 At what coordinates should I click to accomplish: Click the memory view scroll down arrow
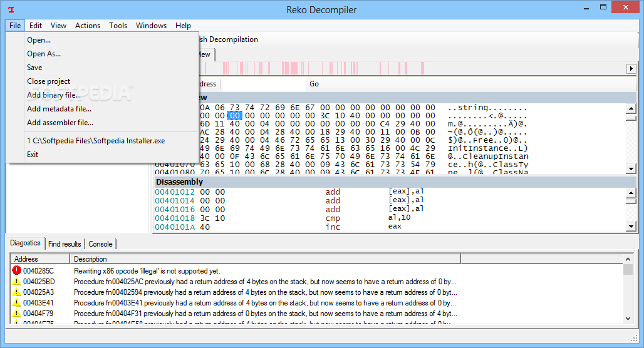point(631,168)
